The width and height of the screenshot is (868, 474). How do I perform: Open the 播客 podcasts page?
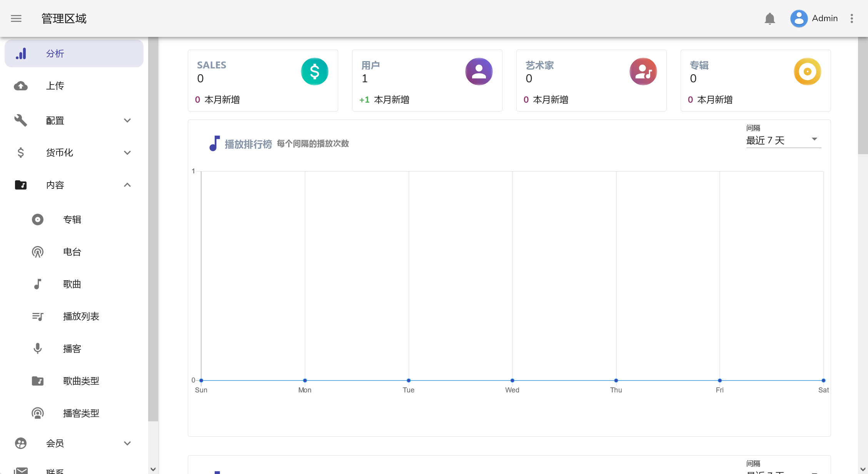(72, 349)
